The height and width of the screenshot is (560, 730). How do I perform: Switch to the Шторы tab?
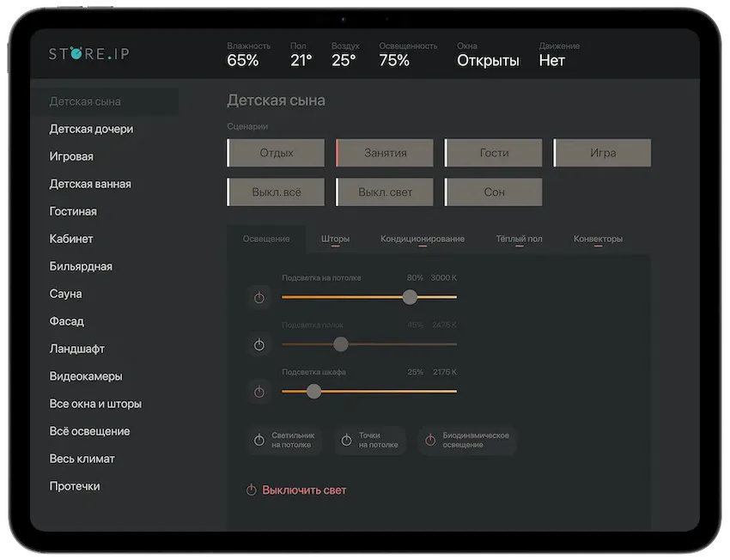[335, 239]
